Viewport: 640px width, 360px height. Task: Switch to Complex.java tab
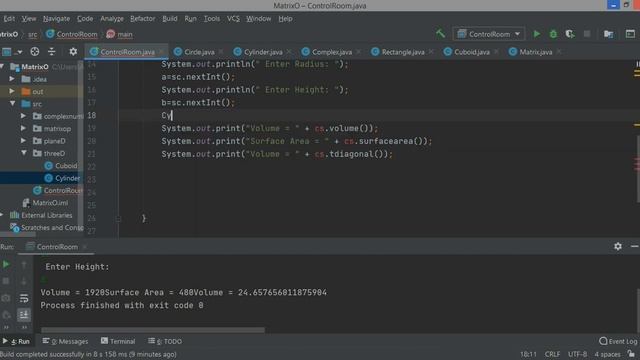click(331, 52)
